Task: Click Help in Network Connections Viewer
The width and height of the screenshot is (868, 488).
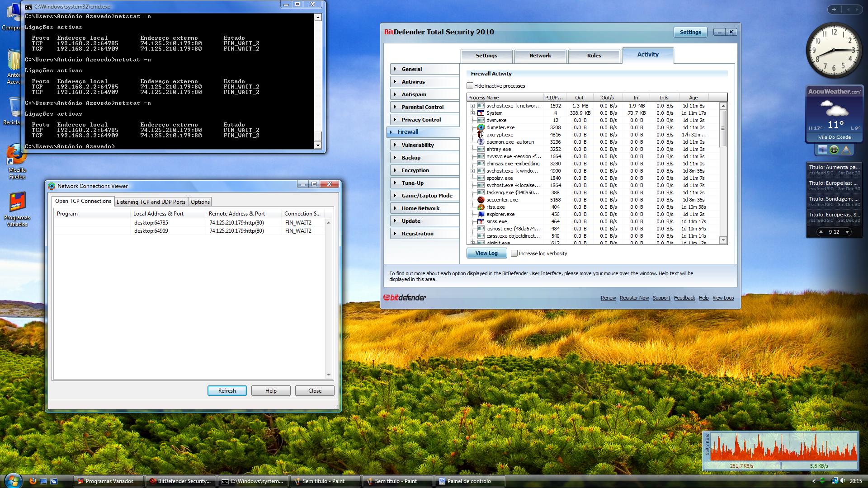Action: [x=271, y=391]
